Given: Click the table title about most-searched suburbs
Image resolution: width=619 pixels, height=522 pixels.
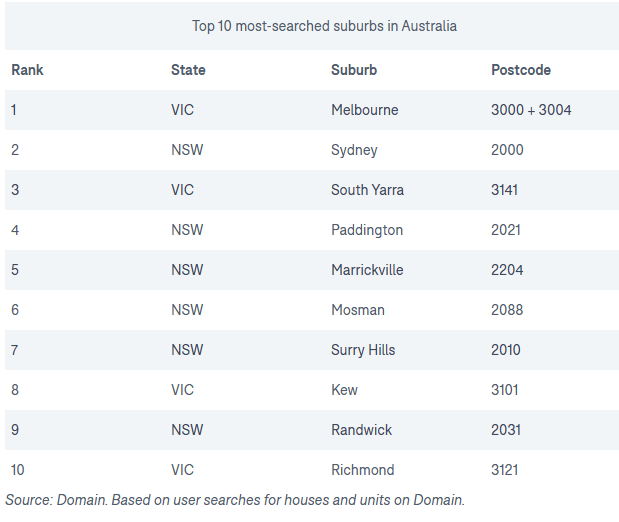Looking at the screenshot, I should point(324,26).
